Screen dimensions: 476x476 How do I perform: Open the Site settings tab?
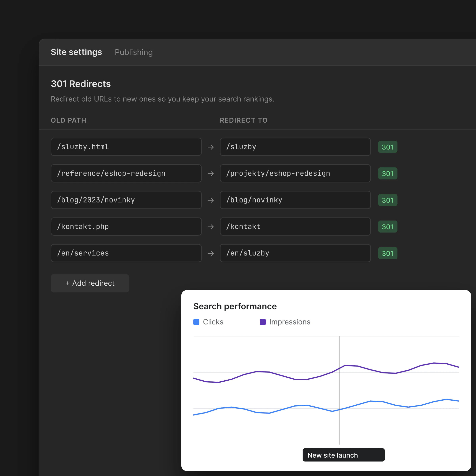pyautogui.click(x=76, y=52)
